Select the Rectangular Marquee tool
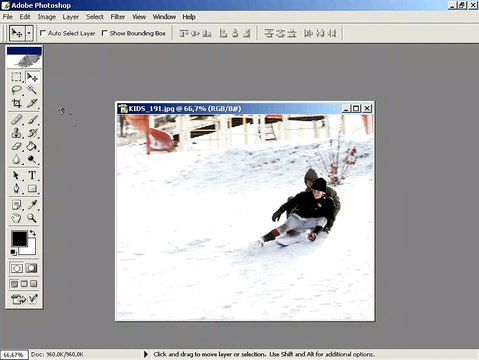The image size is (479, 360). [16, 77]
